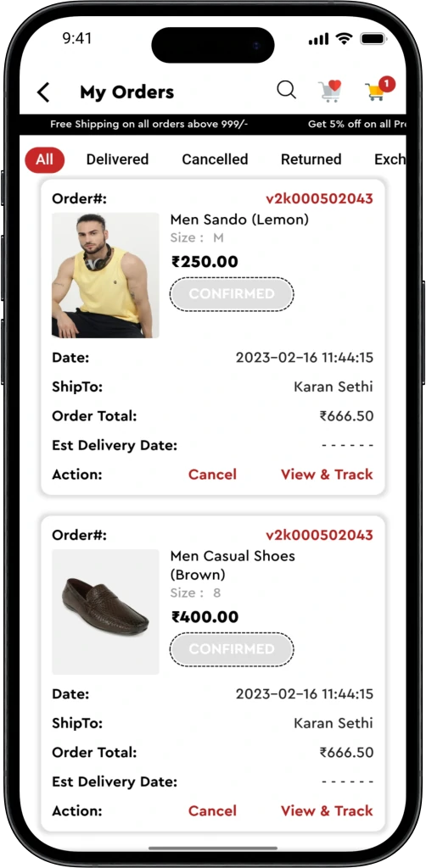Cancel the Men Casual Shoes order
426x868 pixels.
click(x=212, y=811)
